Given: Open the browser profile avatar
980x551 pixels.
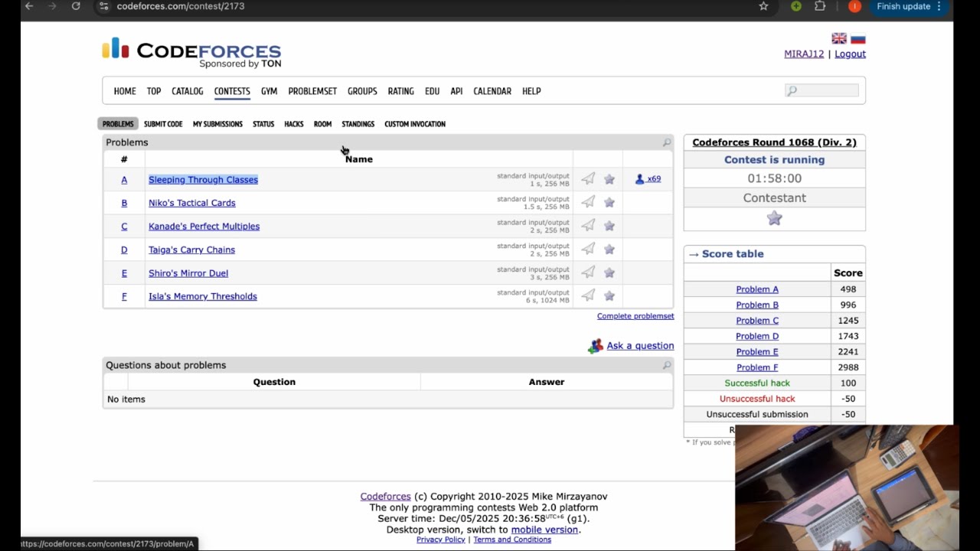Looking at the screenshot, I should point(855,6).
